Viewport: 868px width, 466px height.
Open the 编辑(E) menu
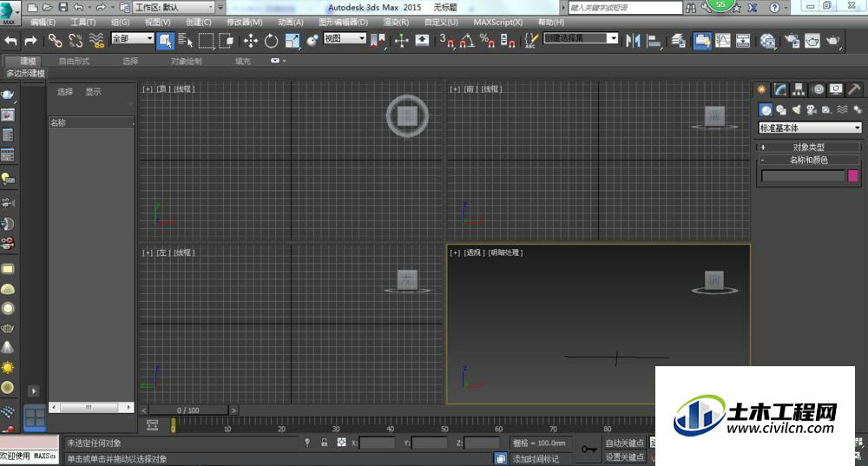[43, 23]
